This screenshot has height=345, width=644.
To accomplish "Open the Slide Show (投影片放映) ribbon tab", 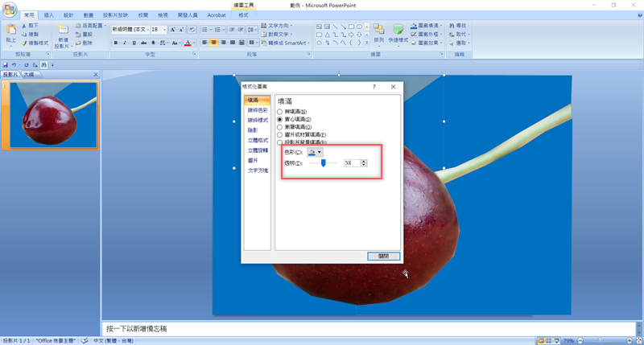I will [x=115, y=15].
